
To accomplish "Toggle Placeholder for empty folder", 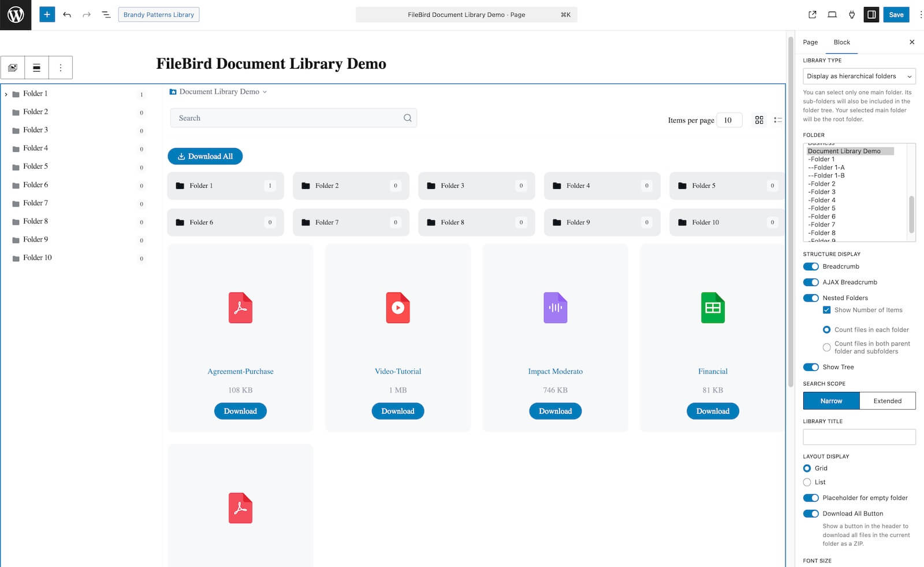I will point(811,498).
